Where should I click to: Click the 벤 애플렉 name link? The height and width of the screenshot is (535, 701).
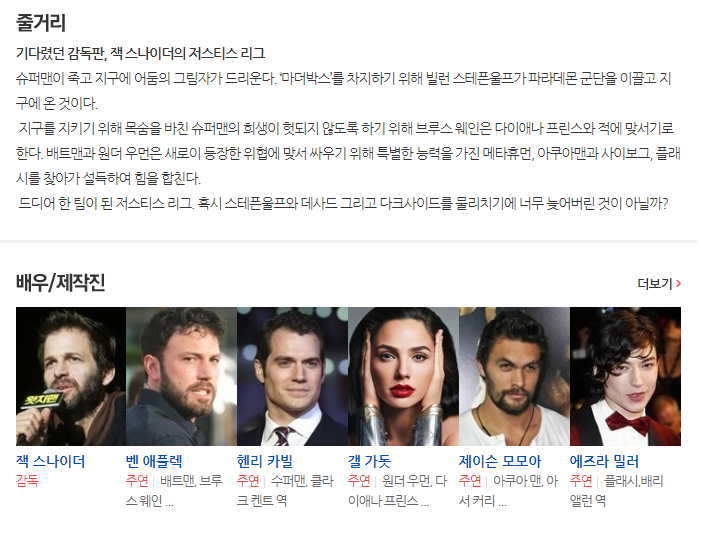click(154, 461)
